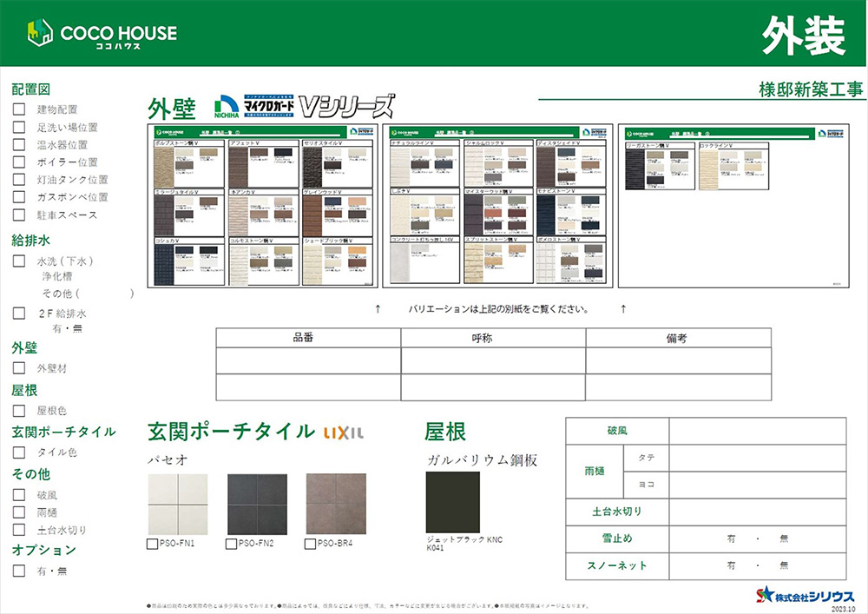The height and width of the screenshot is (614, 868).
Task: Check the 屋根色 checkbox
Action: [x=19, y=410]
